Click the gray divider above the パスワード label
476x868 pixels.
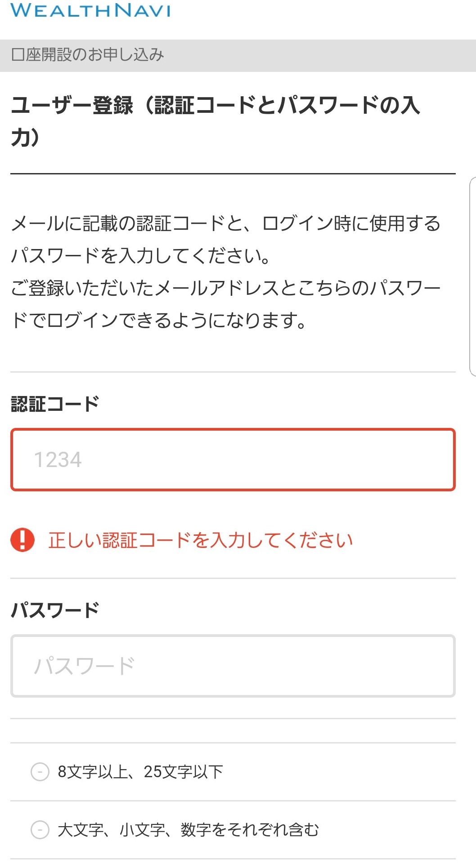click(x=233, y=578)
